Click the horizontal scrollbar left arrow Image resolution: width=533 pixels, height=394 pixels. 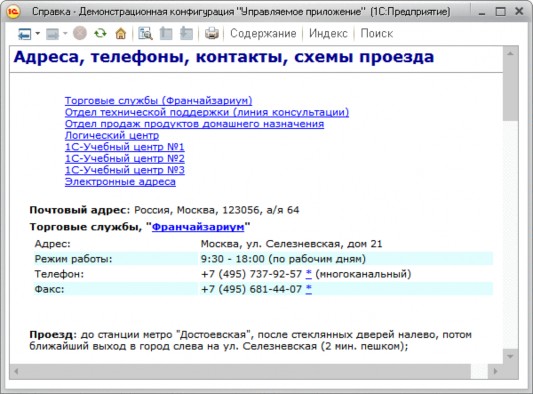[16, 371]
